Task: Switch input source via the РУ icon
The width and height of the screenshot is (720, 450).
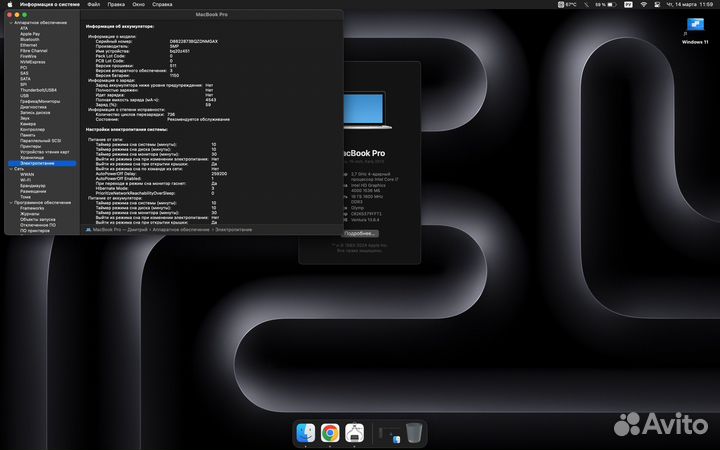Action: coord(628,5)
